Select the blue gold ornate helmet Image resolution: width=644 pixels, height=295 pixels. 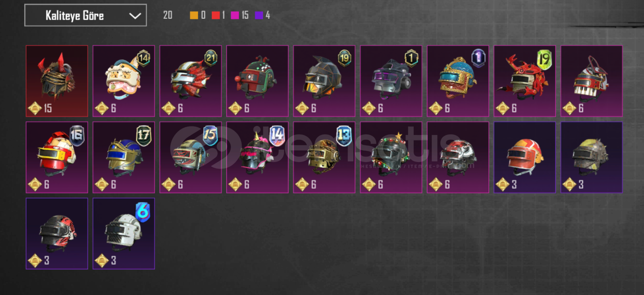coord(458,81)
